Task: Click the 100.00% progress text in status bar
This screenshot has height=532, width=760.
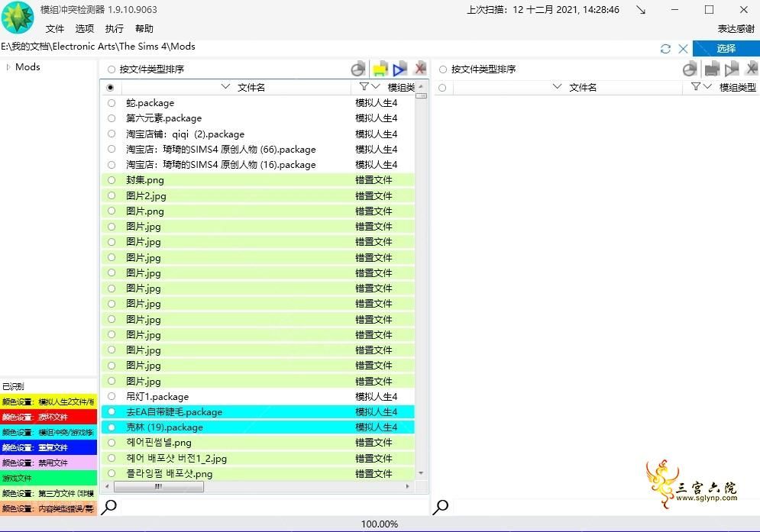Action: 380,524
